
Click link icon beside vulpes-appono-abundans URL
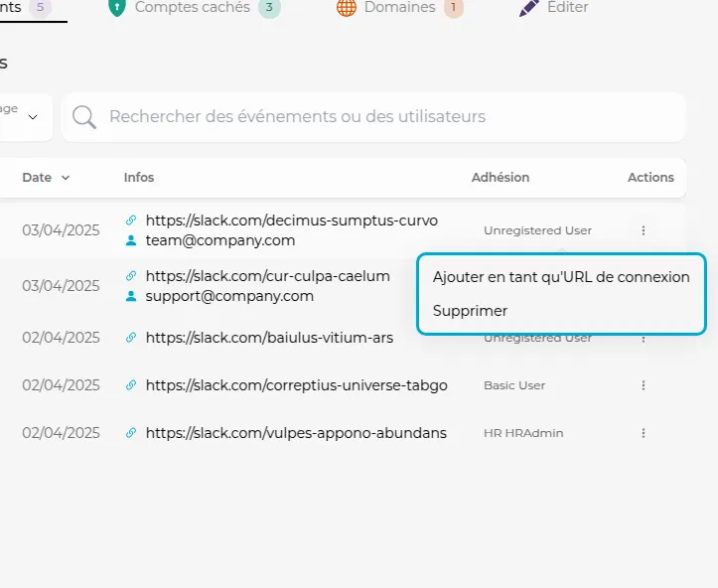131,433
